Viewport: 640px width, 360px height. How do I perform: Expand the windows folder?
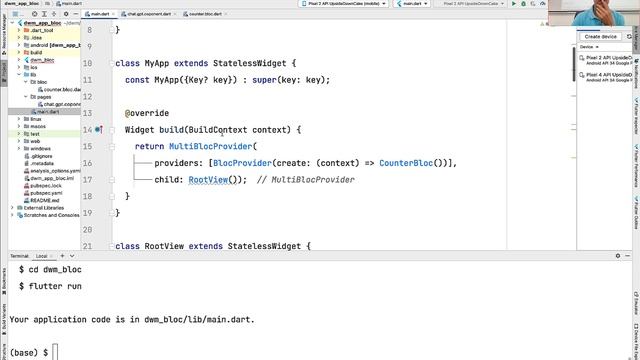click(19, 149)
